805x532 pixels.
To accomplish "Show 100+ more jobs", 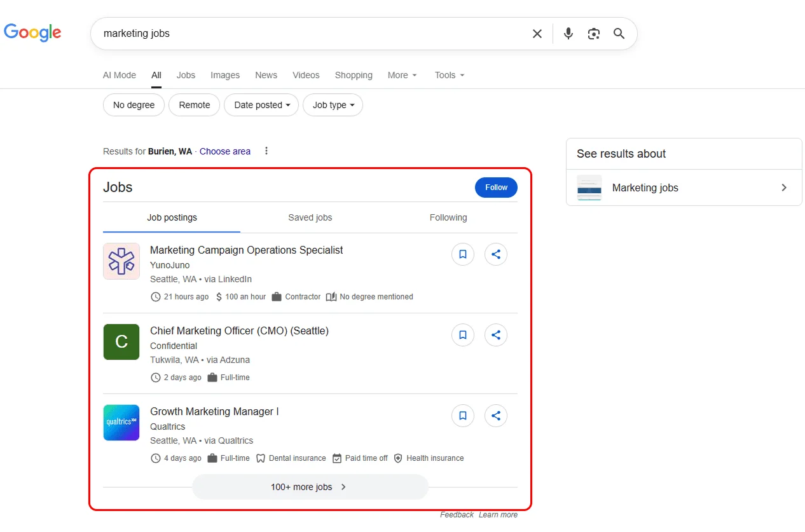I will click(310, 486).
